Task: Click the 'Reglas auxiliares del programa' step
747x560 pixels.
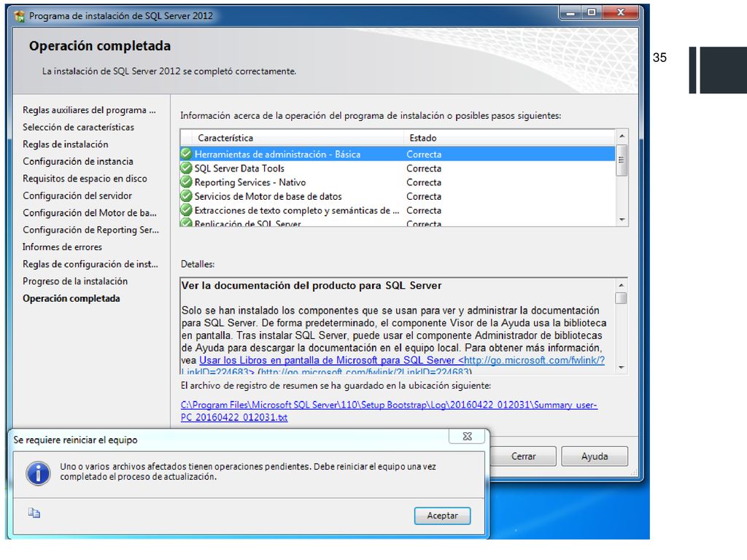Action: point(89,110)
